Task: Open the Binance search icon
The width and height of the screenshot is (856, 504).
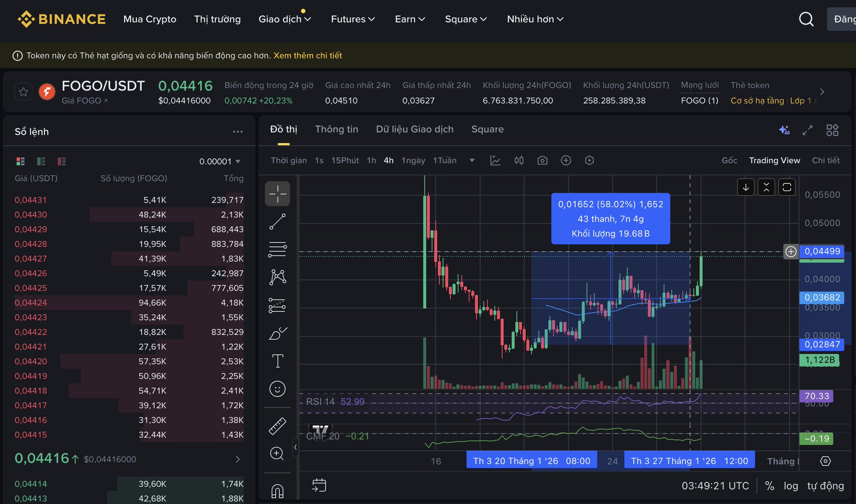Action: (x=806, y=19)
